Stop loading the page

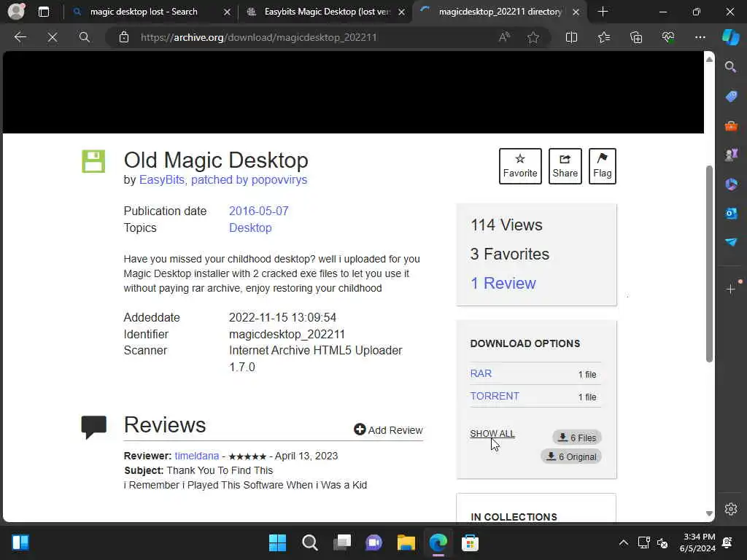pyautogui.click(x=53, y=37)
